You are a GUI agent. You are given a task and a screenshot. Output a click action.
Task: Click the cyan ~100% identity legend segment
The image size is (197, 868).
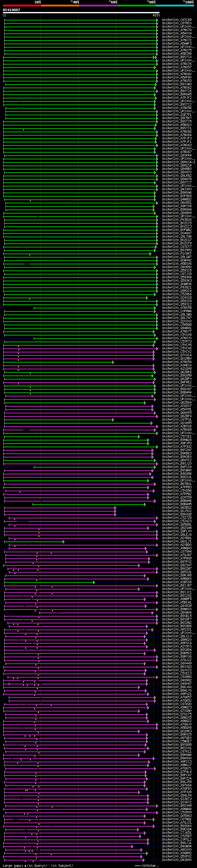click(175, 6)
